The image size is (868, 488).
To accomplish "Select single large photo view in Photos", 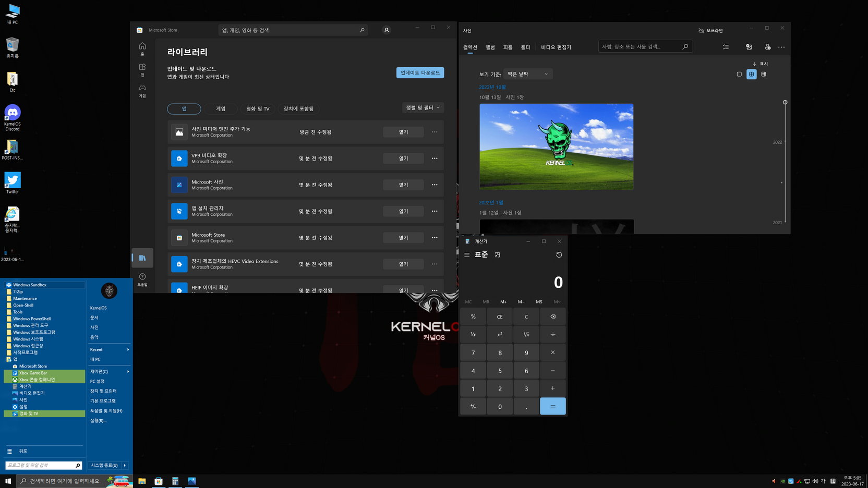I will tap(739, 74).
